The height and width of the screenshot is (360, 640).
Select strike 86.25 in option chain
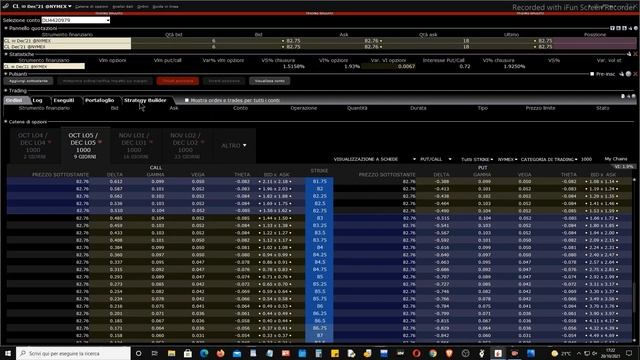coord(319,313)
